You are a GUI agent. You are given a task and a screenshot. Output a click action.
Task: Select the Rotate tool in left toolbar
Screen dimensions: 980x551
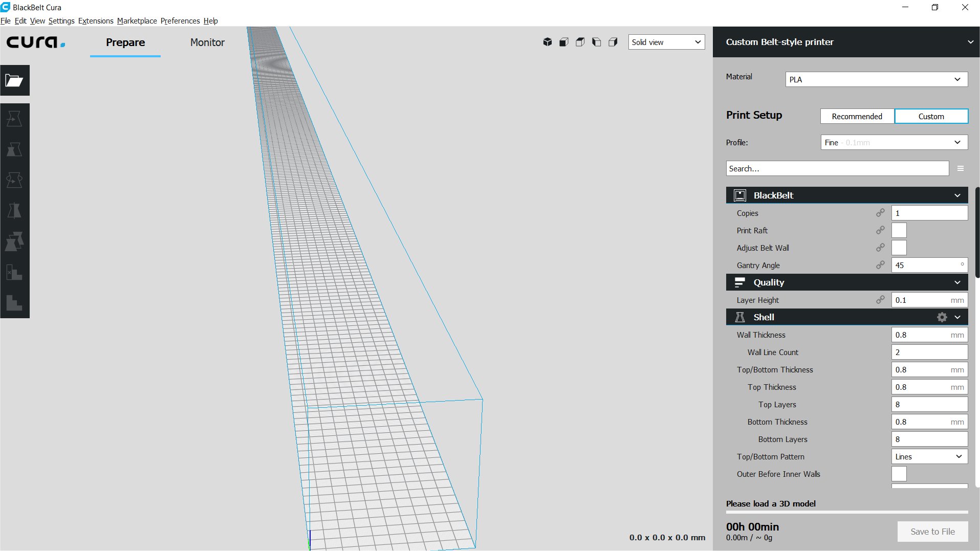[14, 180]
